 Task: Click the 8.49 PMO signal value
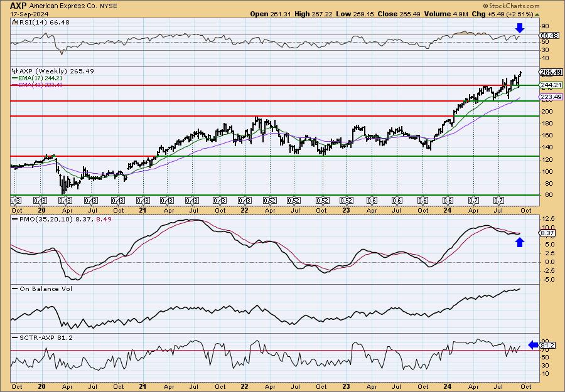104,219
